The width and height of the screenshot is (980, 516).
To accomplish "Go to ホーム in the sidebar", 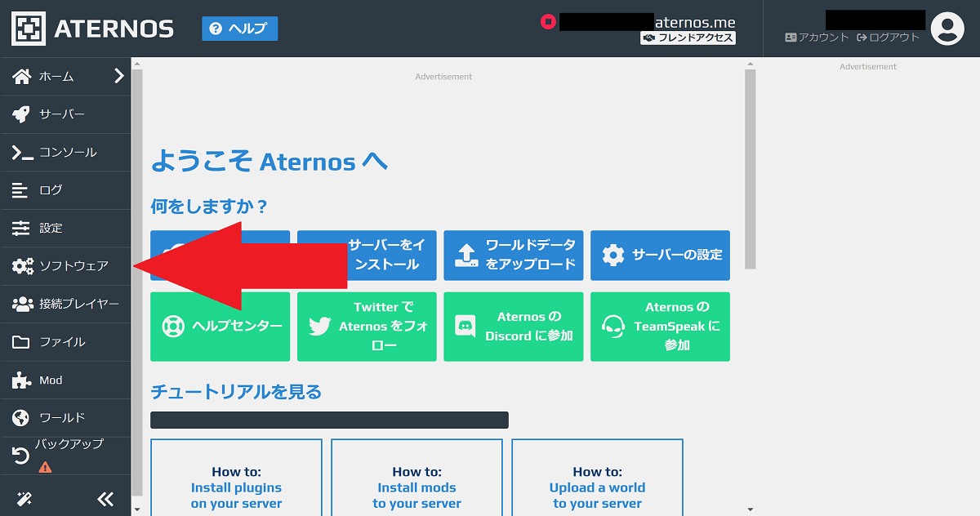I will point(65,77).
